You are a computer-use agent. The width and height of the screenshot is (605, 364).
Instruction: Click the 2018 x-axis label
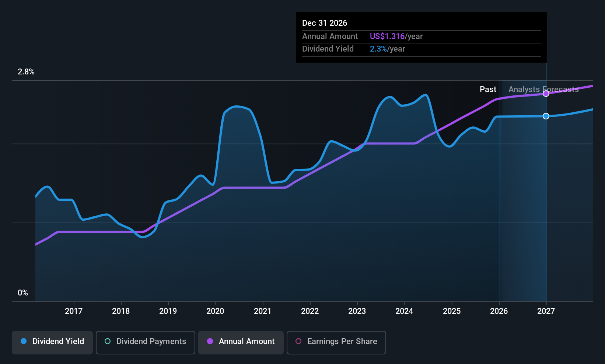[121, 311]
